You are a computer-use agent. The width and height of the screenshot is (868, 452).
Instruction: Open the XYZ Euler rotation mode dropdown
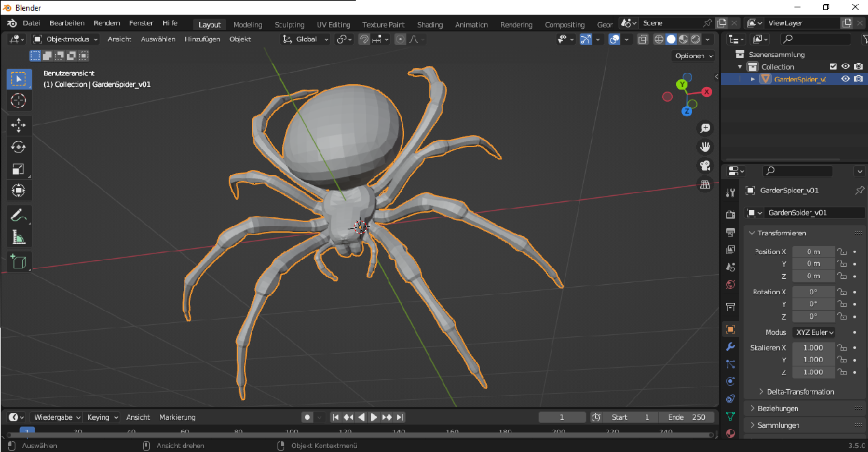pos(815,332)
